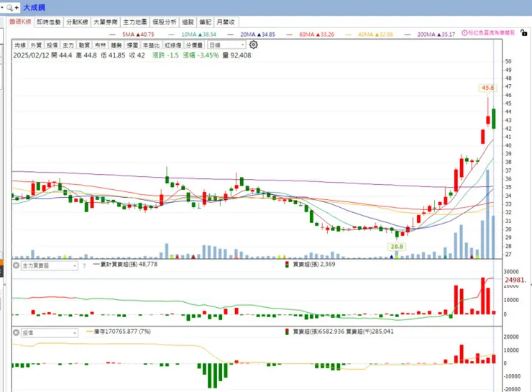Viewport: 532px width, 392px height.
Task: Collapse left sidebar arrow handle
Action: [x=4, y=284]
